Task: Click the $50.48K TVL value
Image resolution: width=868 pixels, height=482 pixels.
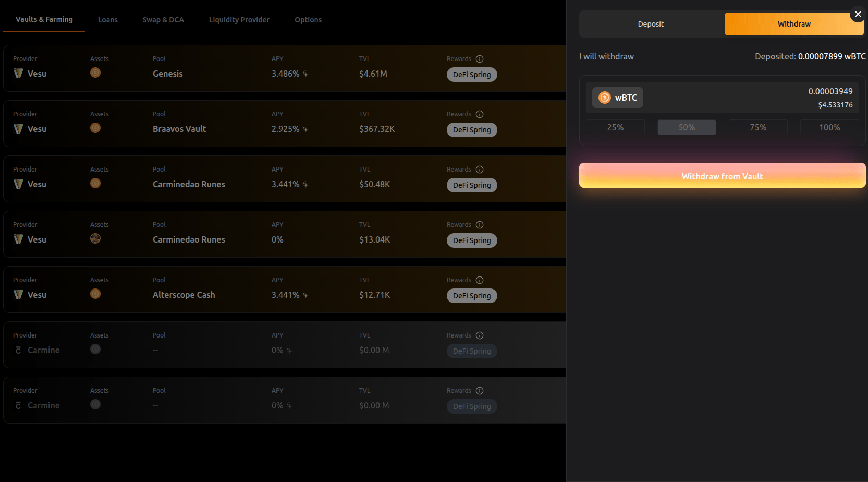Action: [x=375, y=184]
